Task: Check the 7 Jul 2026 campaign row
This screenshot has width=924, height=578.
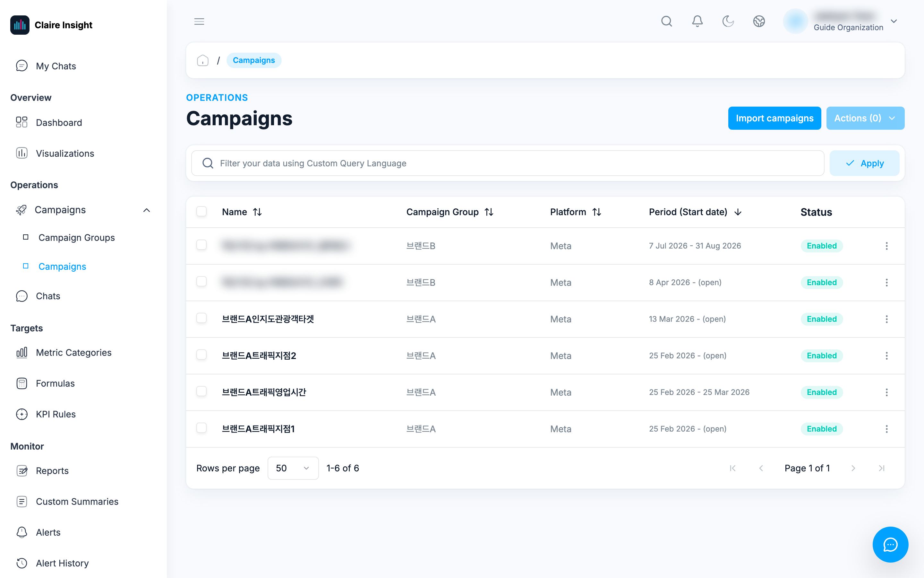Action: tap(201, 245)
